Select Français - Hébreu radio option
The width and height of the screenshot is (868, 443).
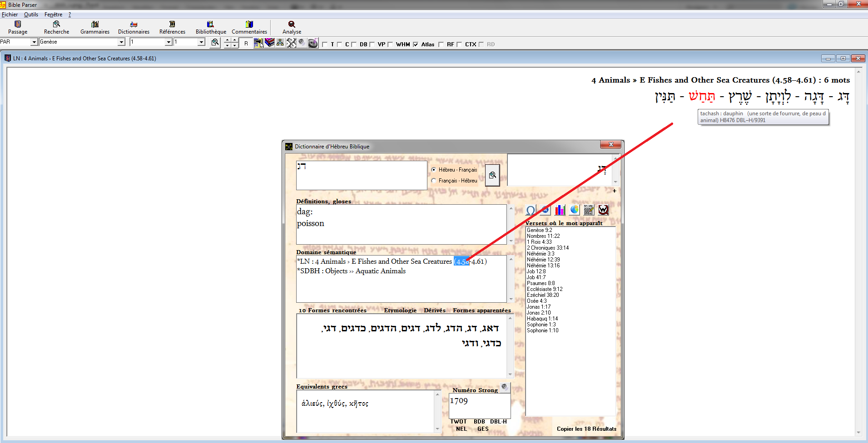[x=434, y=181]
